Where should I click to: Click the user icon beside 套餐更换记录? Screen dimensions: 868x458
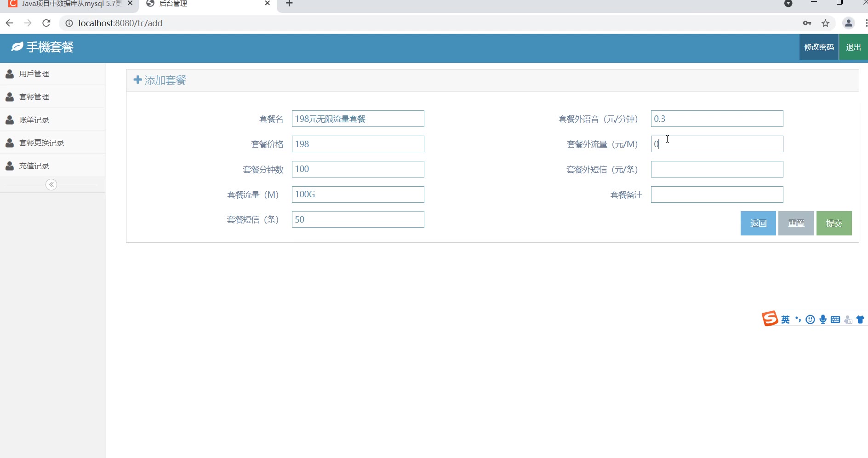click(10, 143)
